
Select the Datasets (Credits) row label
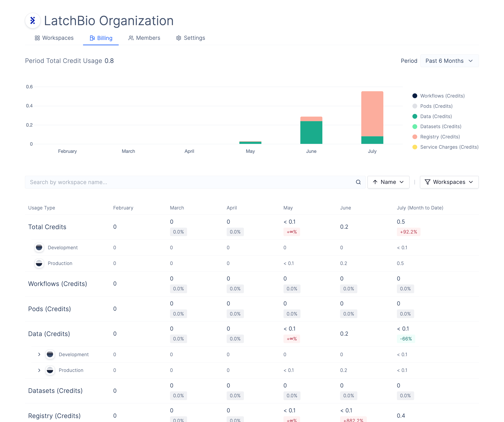tap(56, 391)
